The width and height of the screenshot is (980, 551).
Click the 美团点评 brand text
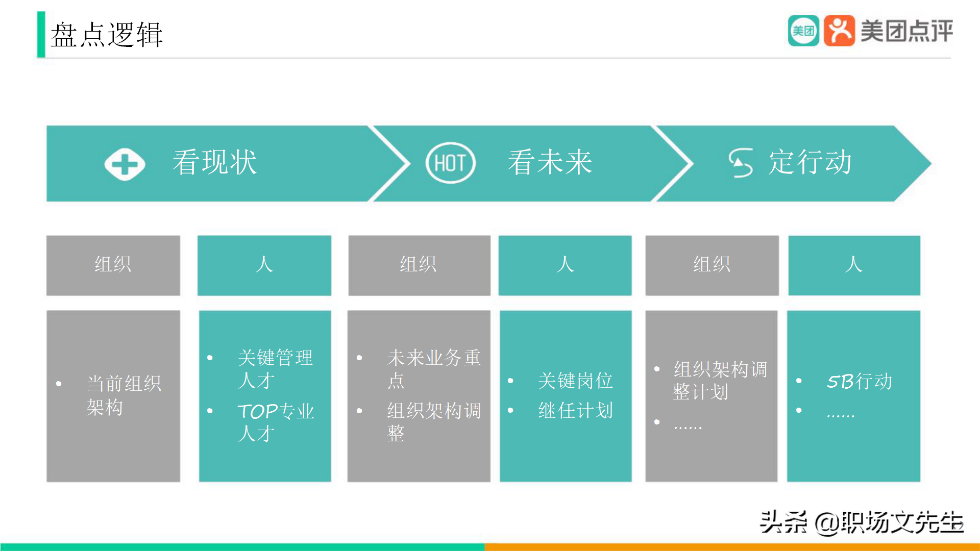pos(906,31)
